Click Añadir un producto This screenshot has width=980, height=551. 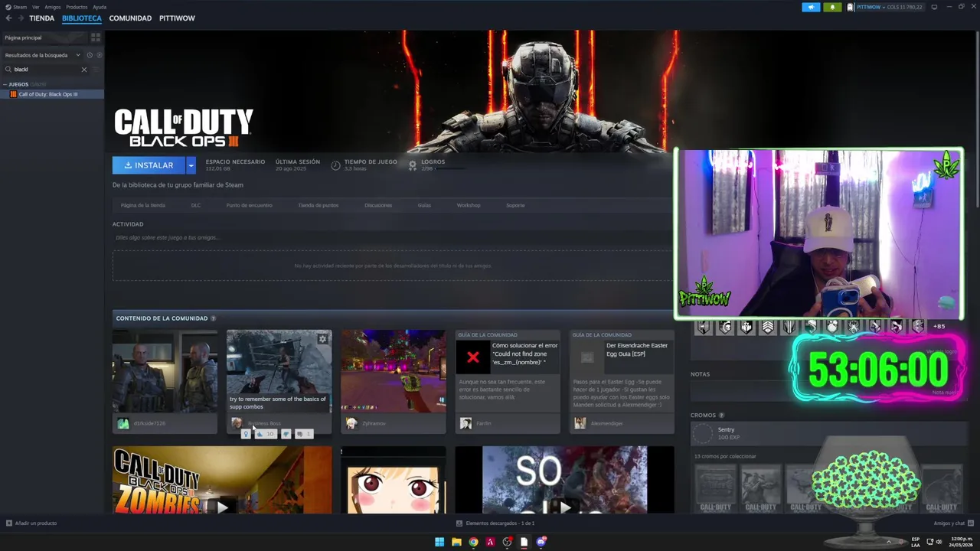(x=31, y=523)
